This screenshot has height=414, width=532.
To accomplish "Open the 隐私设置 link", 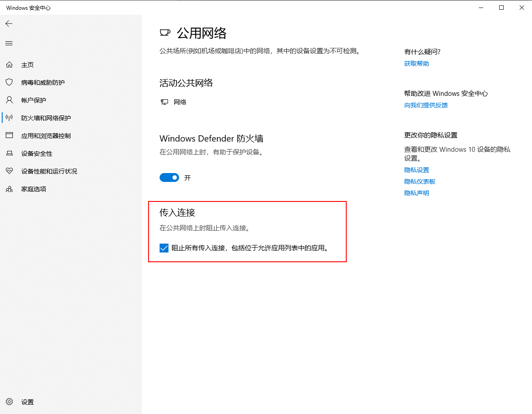I will [x=416, y=170].
